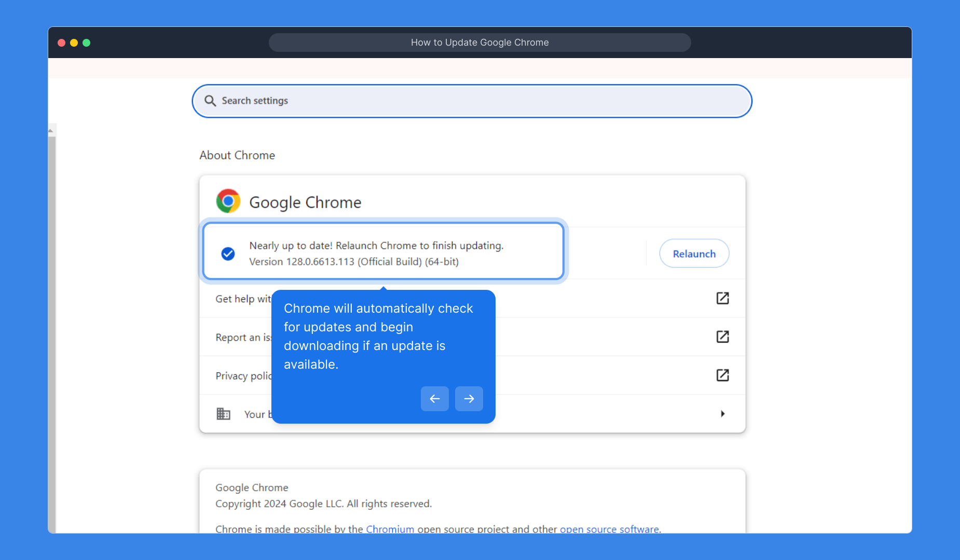Open the external link icon for Report an issue
960x560 pixels.
pyautogui.click(x=722, y=337)
